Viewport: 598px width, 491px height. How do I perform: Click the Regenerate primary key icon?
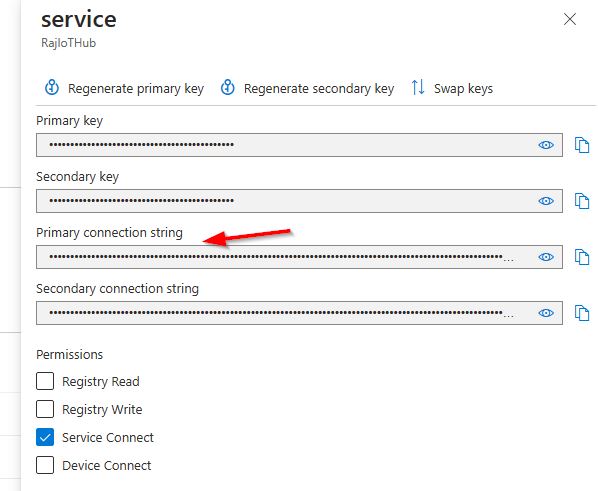pos(52,87)
